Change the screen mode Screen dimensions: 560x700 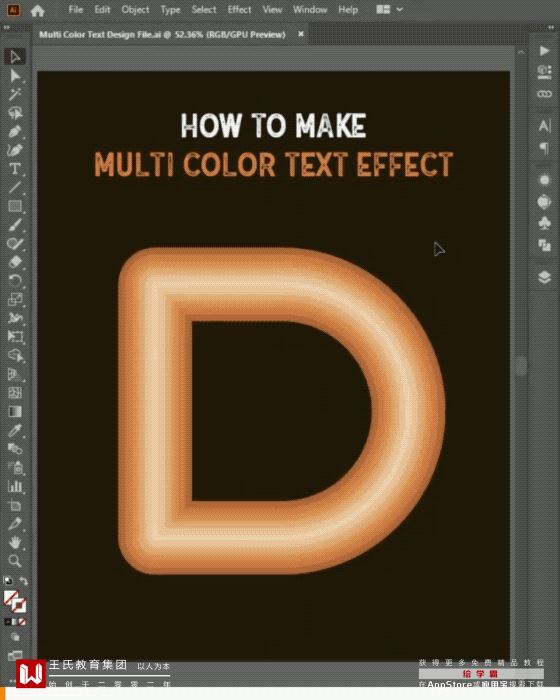click(x=15, y=655)
